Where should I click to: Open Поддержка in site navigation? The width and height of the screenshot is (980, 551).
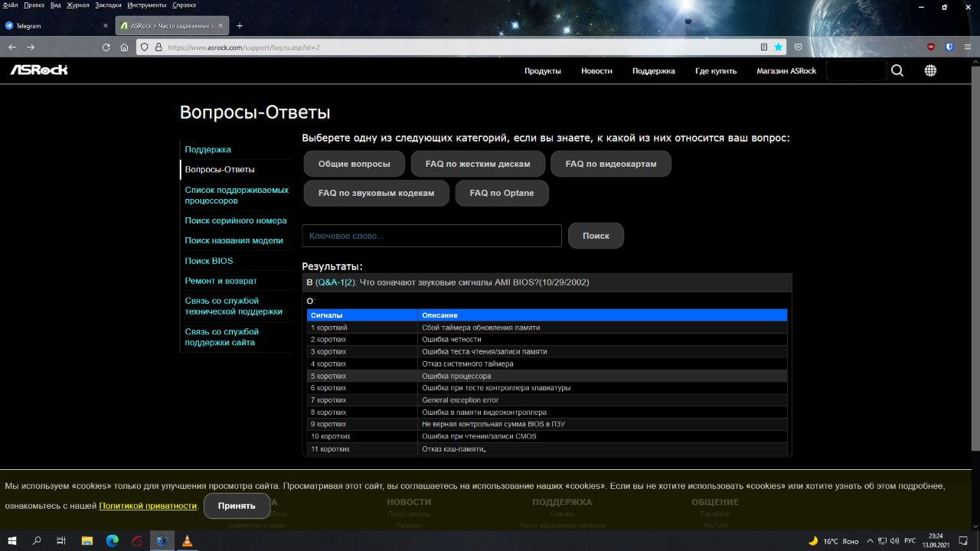coord(654,70)
